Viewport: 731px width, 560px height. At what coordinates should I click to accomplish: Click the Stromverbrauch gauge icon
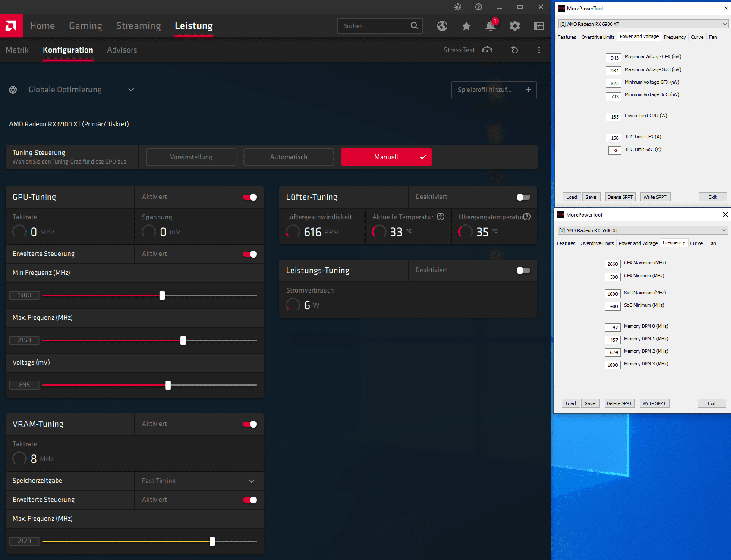click(x=293, y=305)
